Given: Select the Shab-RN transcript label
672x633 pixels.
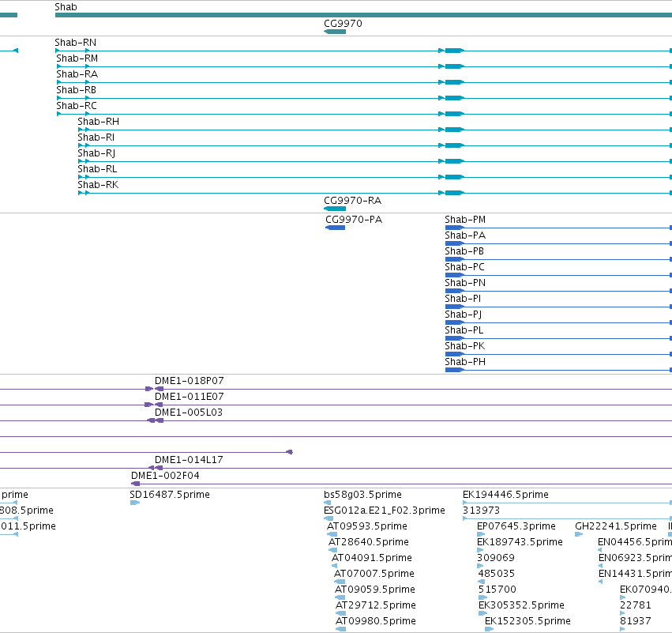Looking at the screenshot, I should [x=76, y=43].
